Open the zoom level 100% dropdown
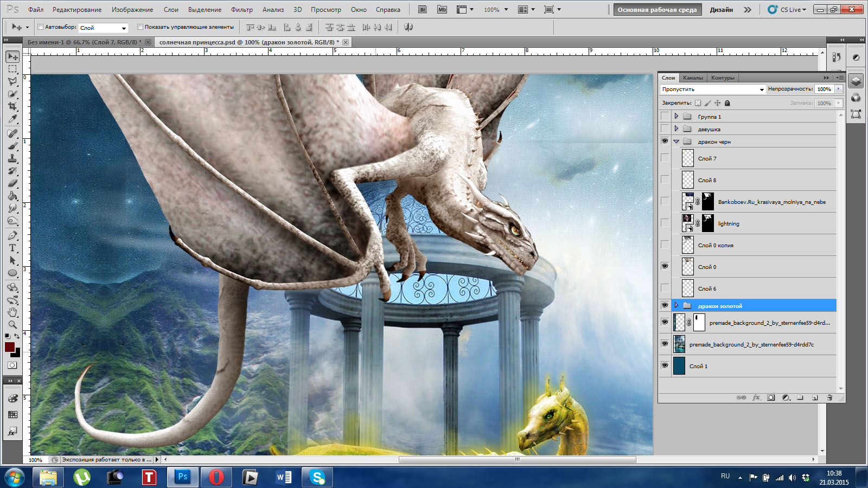Screen dimensions: 868x488 496,10
